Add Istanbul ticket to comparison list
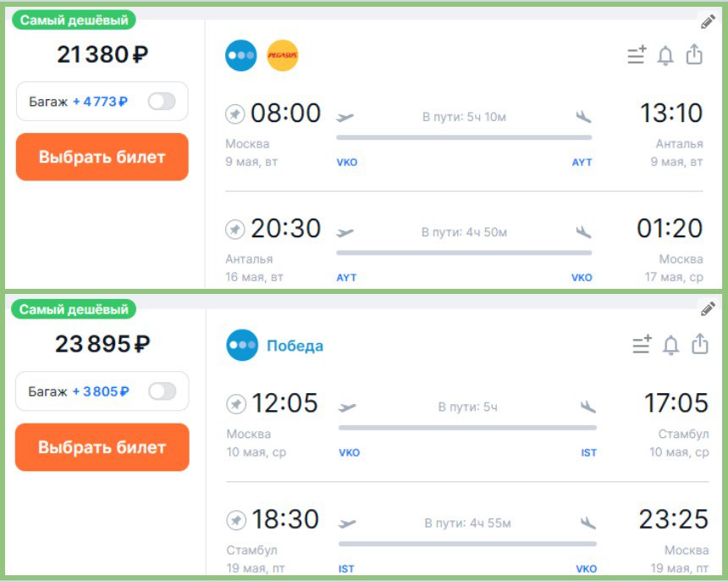 642,346
